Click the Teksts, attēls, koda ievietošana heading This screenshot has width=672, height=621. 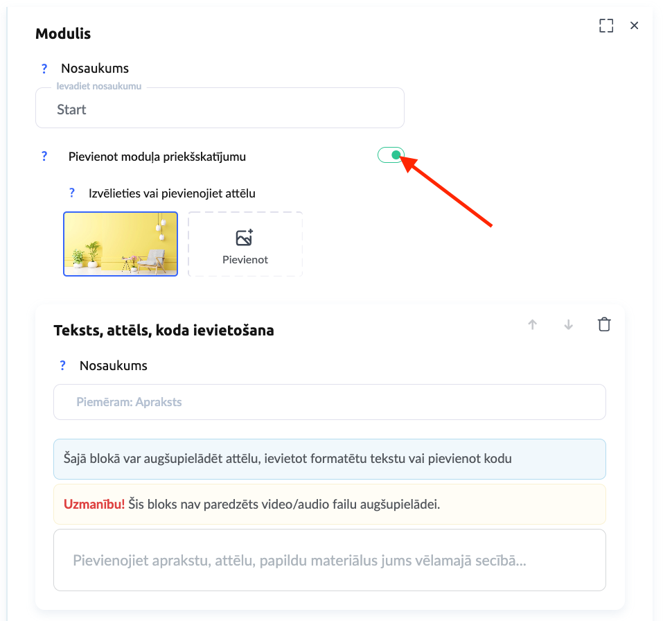(163, 331)
